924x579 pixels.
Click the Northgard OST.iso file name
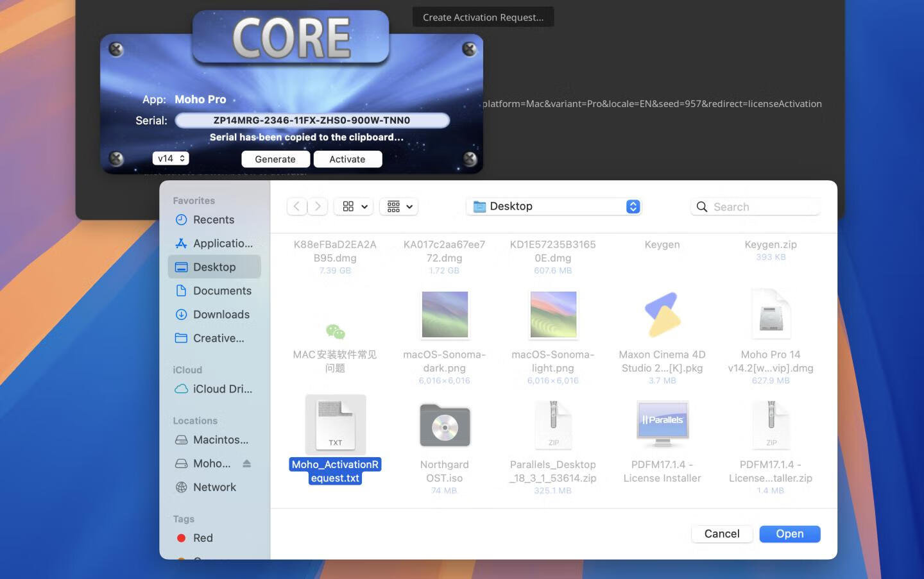coord(445,471)
